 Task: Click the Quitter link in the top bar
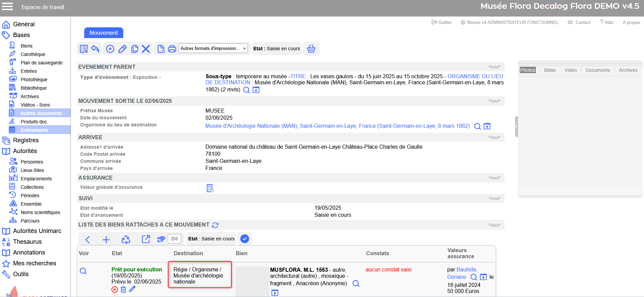click(x=442, y=22)
